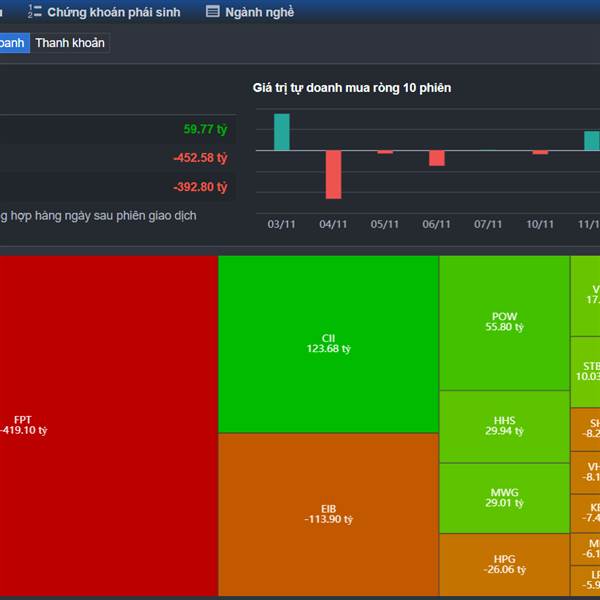Click the -392.80 tỷ red value
Viewport: 600px width, 600px height.
tap(200, 187)
